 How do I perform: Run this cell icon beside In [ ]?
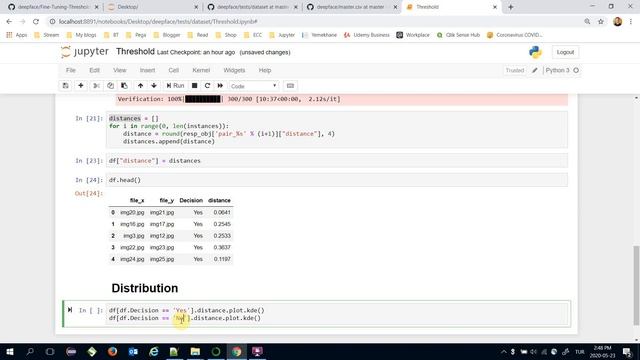click(x=70, y=310)
